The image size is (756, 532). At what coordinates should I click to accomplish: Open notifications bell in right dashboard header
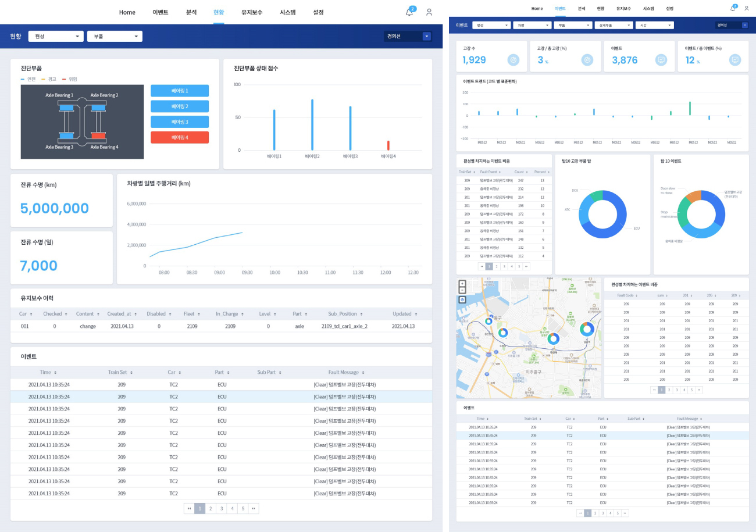point(733,8)
